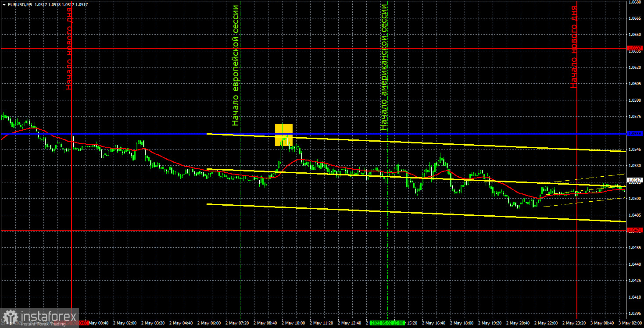Viewport: 644px width, 328px height.
Task: Click the 1.0575 price axis label
Action: click(x=634, y=116)
